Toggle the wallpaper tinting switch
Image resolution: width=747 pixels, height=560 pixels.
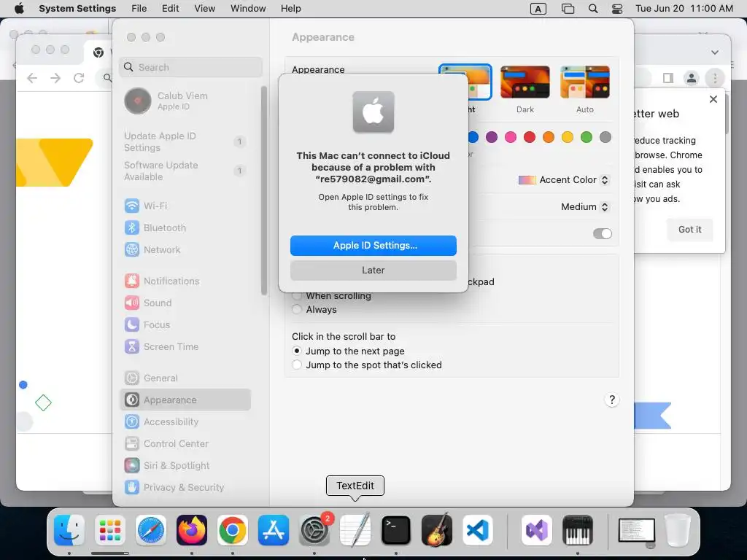(602, 234)
